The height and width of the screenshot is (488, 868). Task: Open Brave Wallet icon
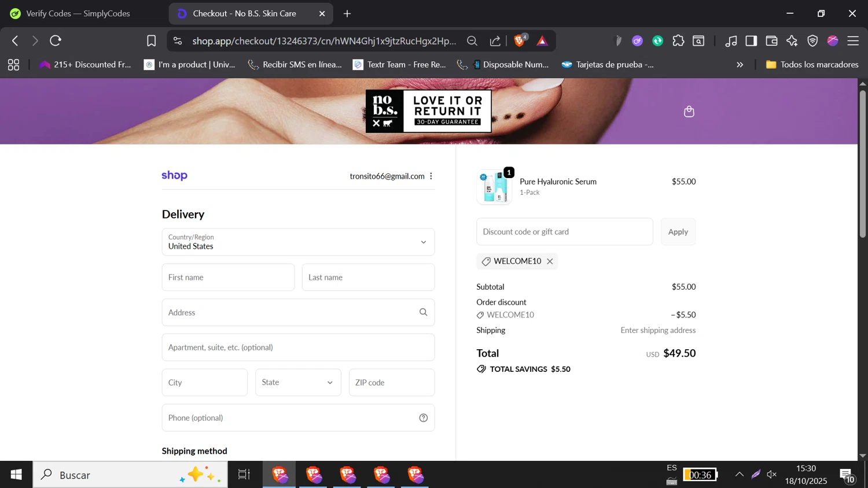click(x=771, y=40)
